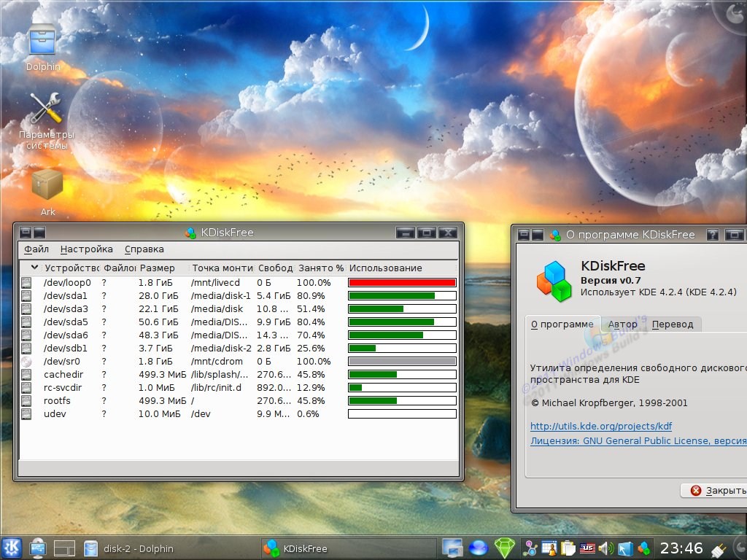Click the blue globe icon in taskbar

(x=479, y=548)
